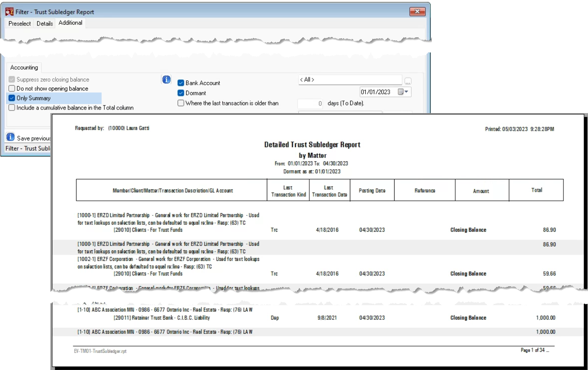Click the Last Transaction Date column header
The image size is (588, 370).
point(329,191)
